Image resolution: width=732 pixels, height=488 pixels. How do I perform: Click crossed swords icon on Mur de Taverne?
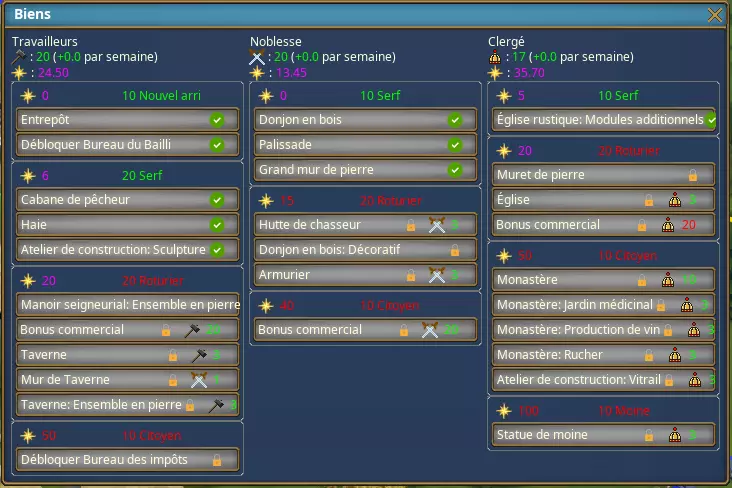point(199,380)
